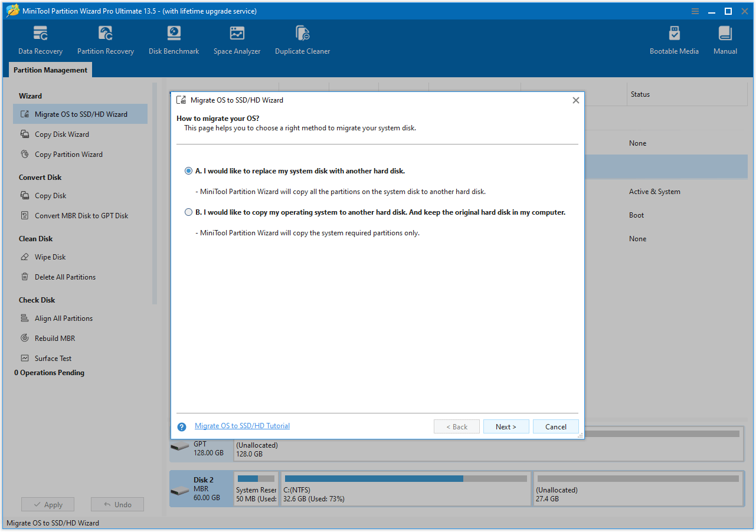Select Wipe Disk from sidebar
Screen dimensions: 756x532
(x=50, y=257)
